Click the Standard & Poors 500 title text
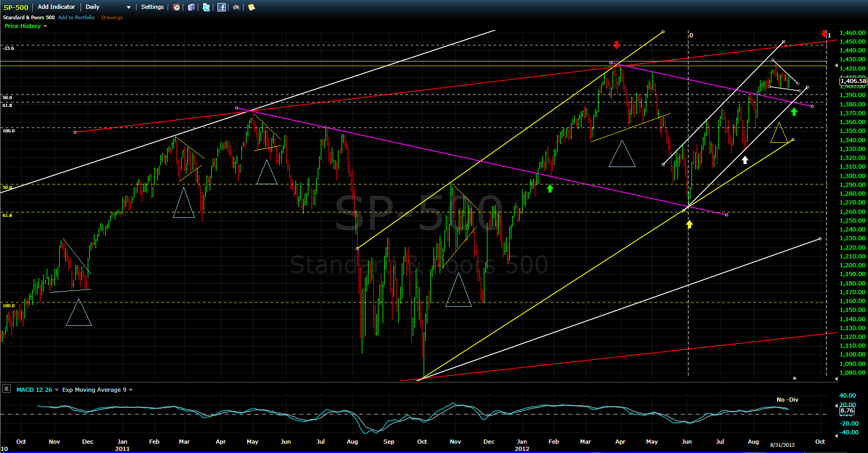The height and width of the screenshot is (453, 868). pyautogui.click(x=29, y=18)
